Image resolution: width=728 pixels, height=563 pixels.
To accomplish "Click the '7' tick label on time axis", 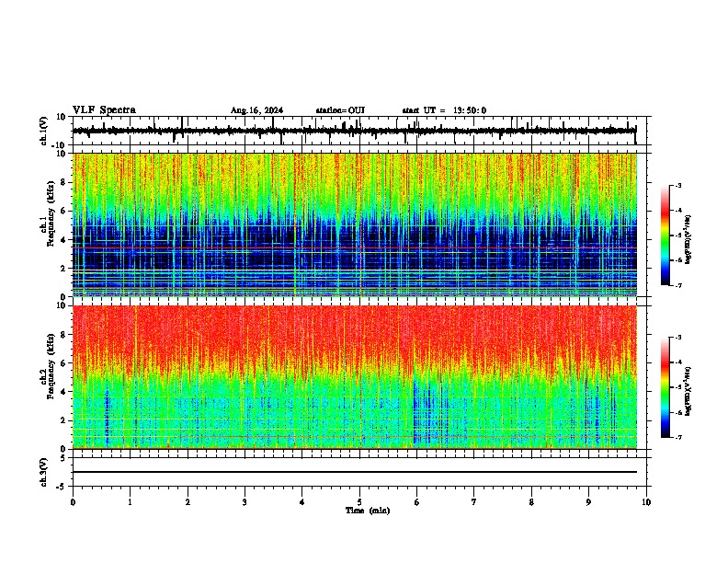I will (474, 502).
